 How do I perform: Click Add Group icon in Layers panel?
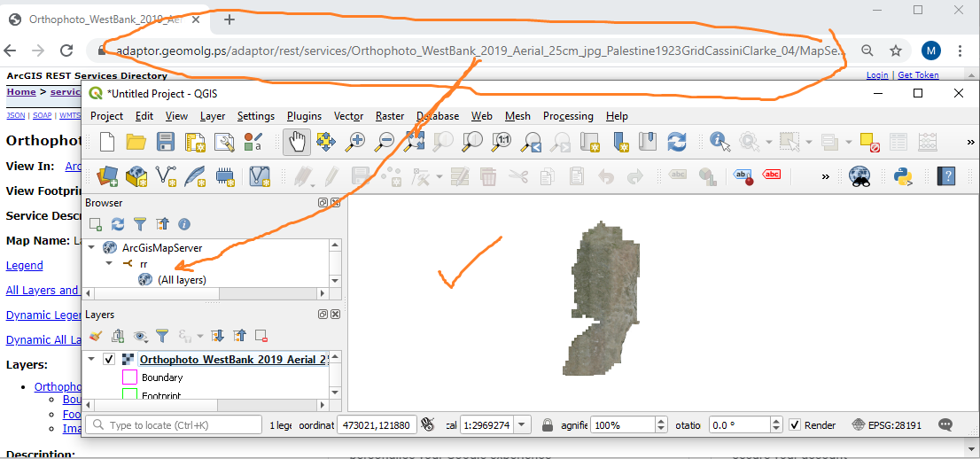coord(118,337)
